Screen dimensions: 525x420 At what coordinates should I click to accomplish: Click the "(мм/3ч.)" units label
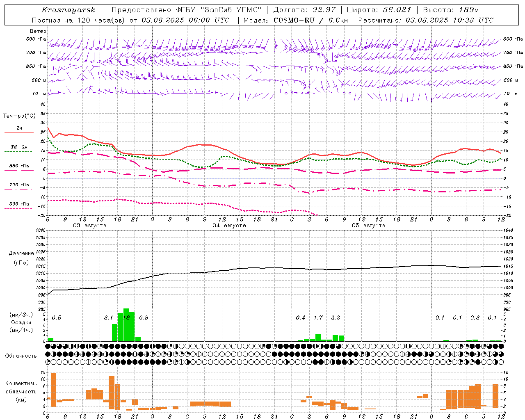(21, 315)
